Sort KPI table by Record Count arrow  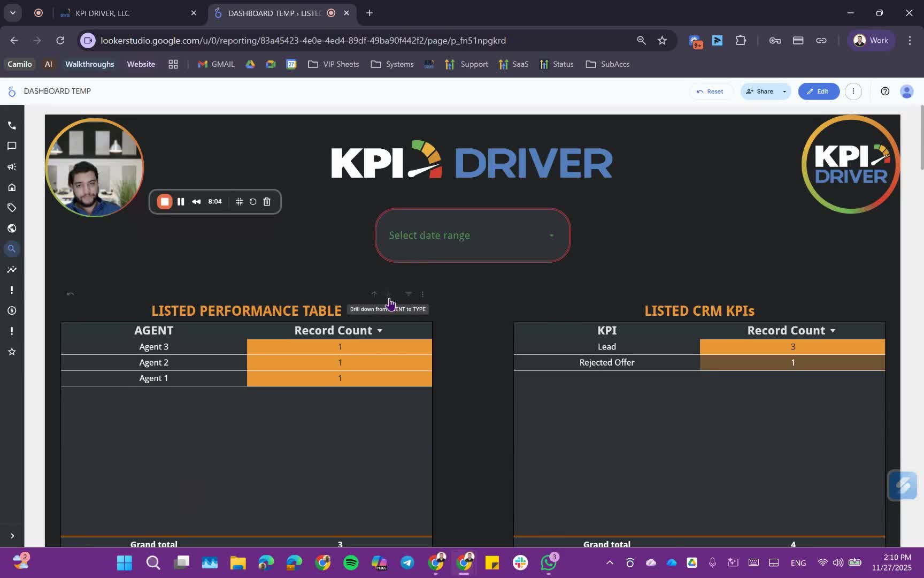[x=833, y=331]
